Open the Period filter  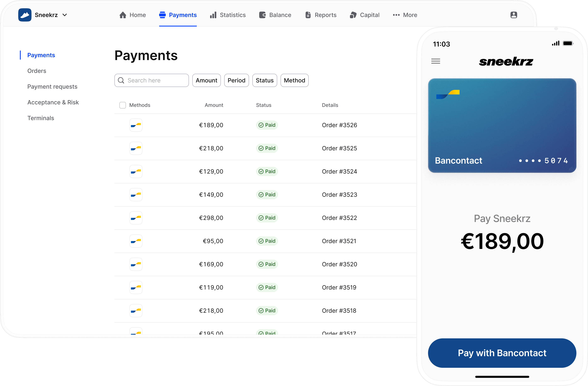click(236, 80)
